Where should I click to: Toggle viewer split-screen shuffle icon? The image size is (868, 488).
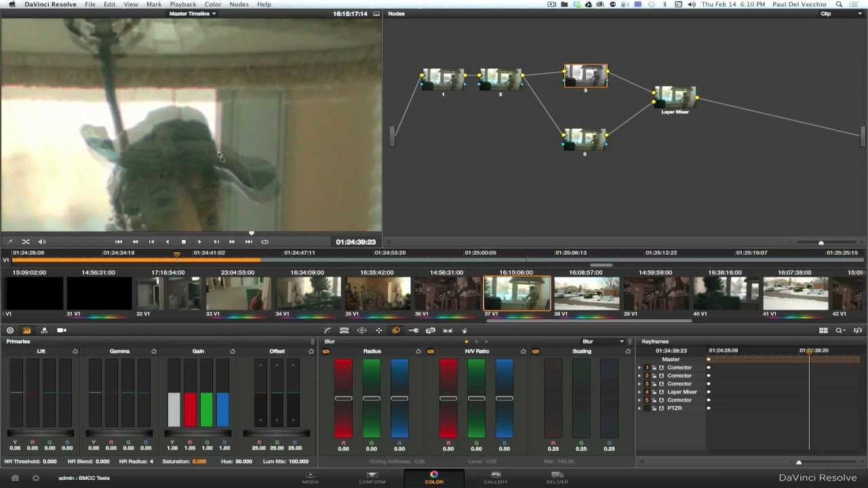click(x=26, y=241)
